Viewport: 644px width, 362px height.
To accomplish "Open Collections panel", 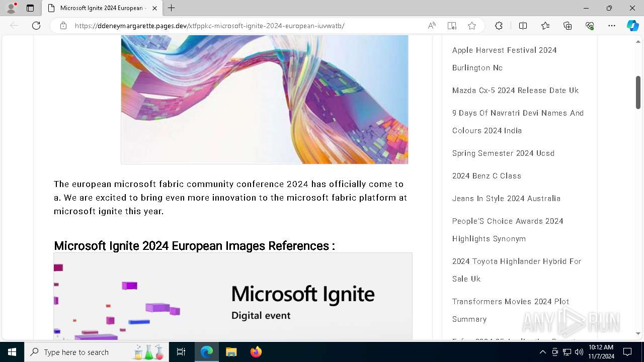I will point(568,26).
